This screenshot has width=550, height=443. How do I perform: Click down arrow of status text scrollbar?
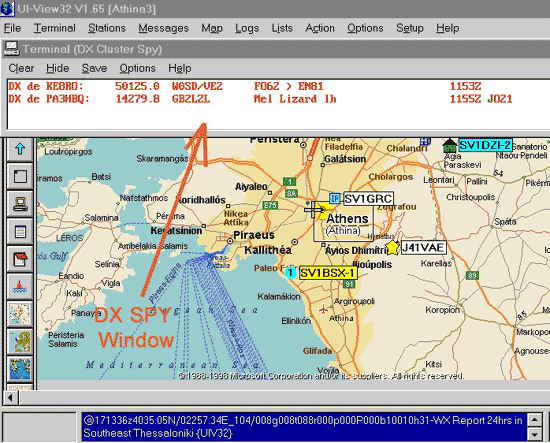coord(535,435)
